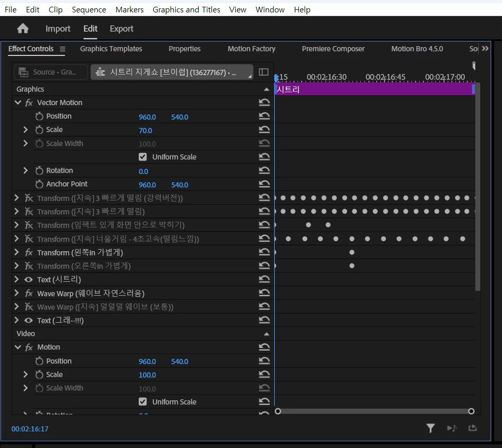The height and width of the screenshot is (448, 502).
Task: Select the purple 시트리 clip bar
Action: click(375, 89)
